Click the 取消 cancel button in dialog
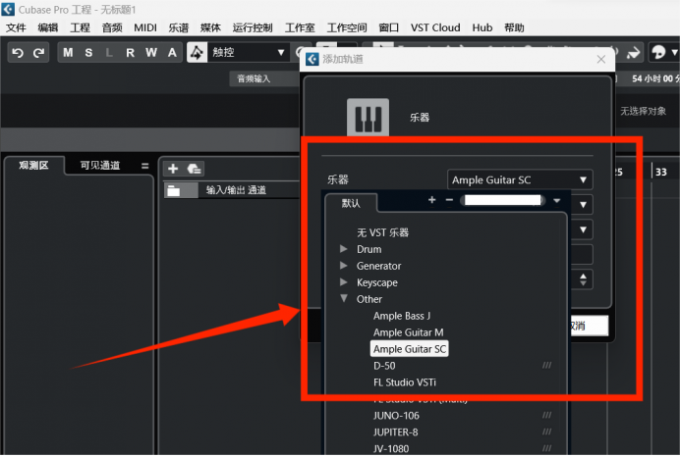Screen dimensions: 680x456 point(589,325)
